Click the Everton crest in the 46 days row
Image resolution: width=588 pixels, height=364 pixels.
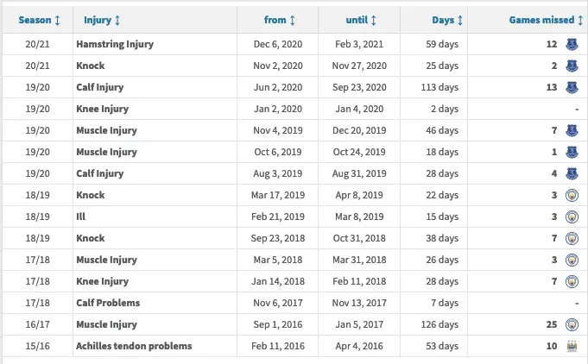tap(571, 130)
